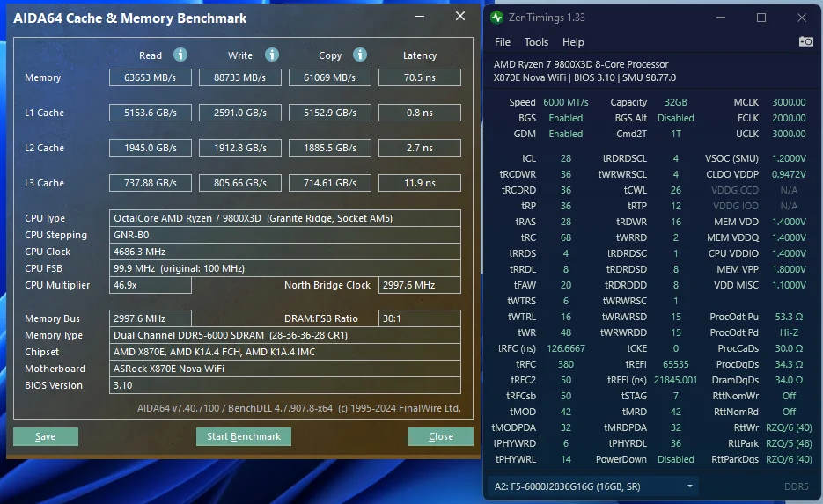
Task: Take a ZenTimings screenshot with the camera icon
Action: (x=805, y=41)
